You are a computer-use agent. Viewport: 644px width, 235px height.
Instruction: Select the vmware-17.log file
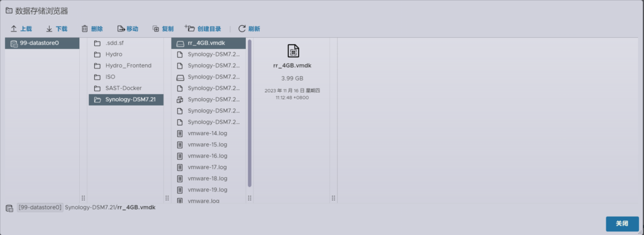pos(209,167)
